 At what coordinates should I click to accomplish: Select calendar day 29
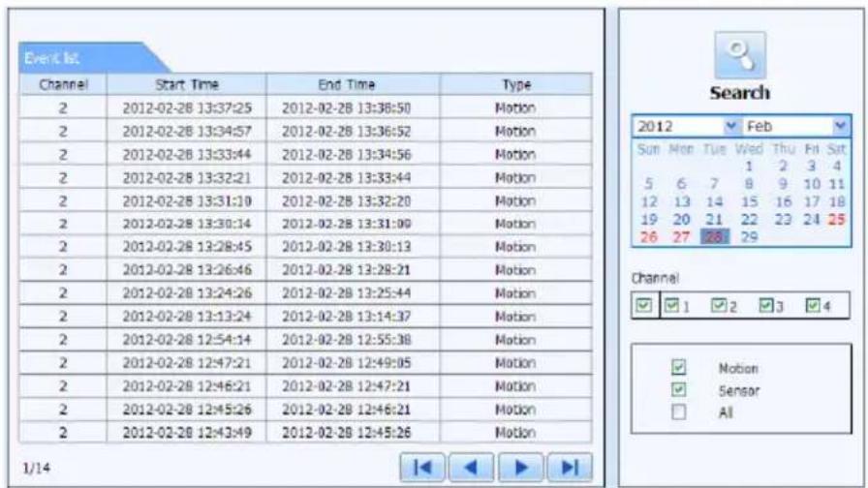(x=749, y=237)
